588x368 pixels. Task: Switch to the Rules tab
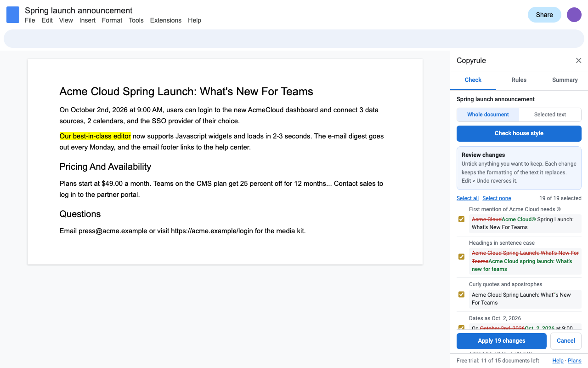click(x=519, y=80)
